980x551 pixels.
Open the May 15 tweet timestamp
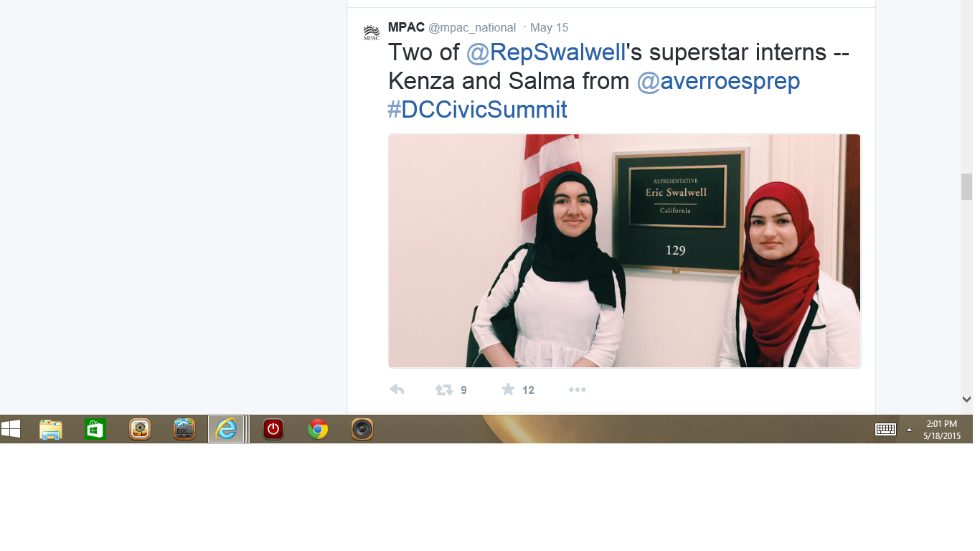tap(549, 27)
